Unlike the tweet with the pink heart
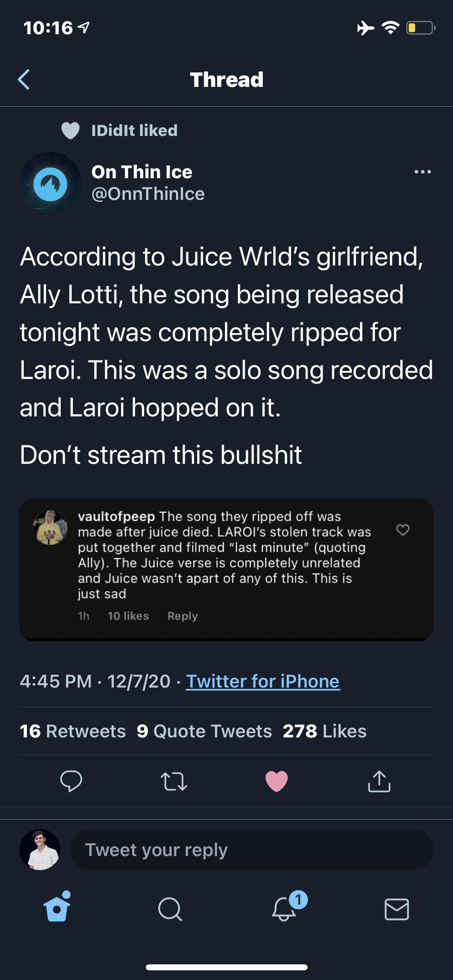 [x=277, y=781]
